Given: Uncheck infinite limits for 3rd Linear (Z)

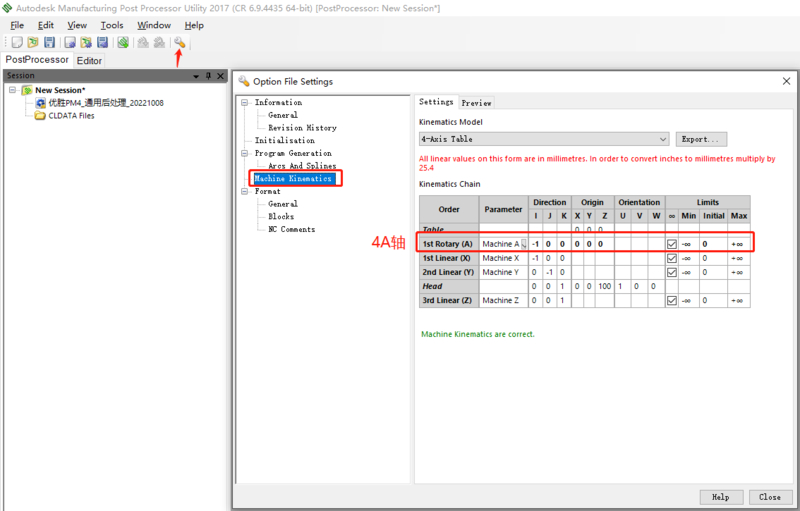Looking at the screenshot, I should click(x=671, y=300).
